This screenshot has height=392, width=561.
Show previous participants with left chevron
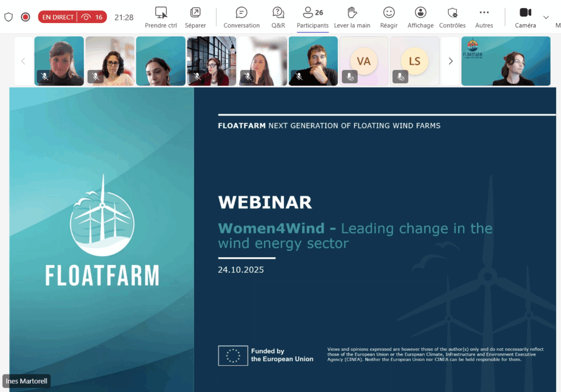click(x=23, y=61)
